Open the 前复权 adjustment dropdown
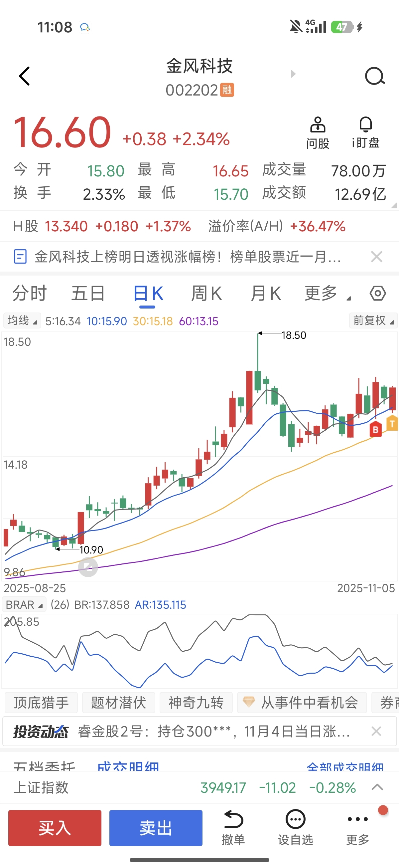Screen dimensions: 399x868 pos(373,321)
